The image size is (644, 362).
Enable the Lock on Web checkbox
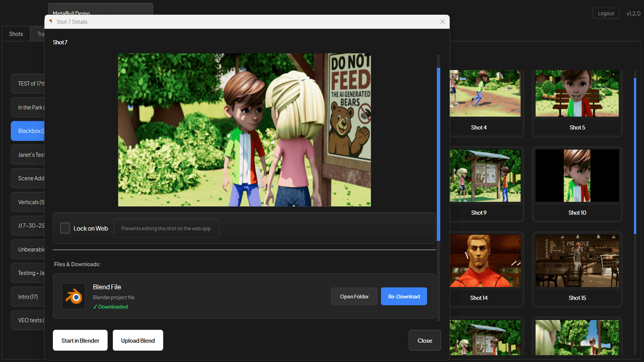pyautogui.click(x=65, y=228)
